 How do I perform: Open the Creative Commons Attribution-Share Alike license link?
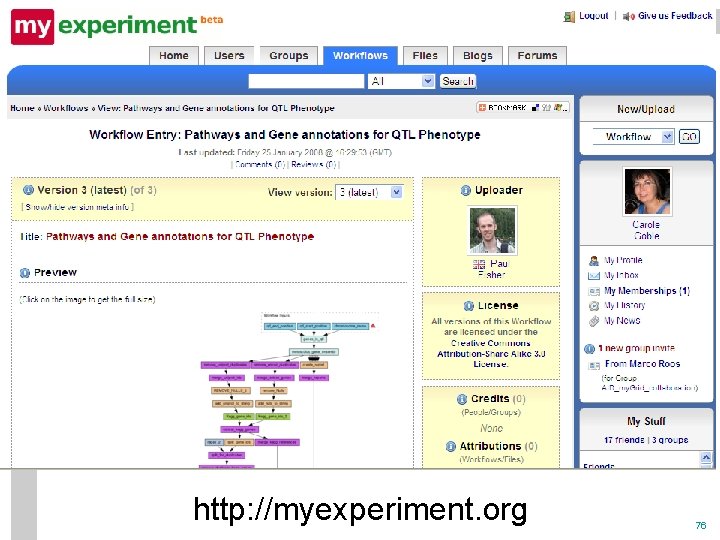[491, 354]
